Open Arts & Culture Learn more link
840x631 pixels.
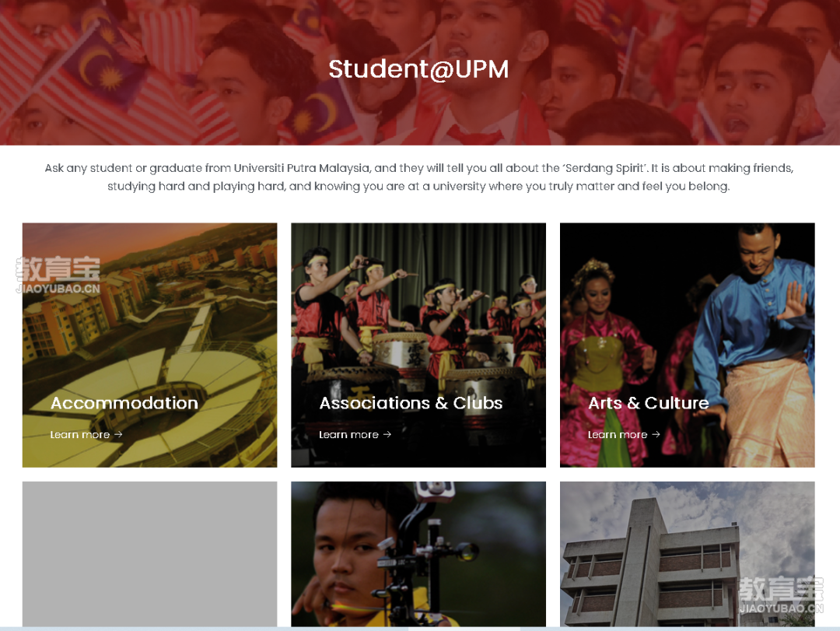click(x=624, y=434)
